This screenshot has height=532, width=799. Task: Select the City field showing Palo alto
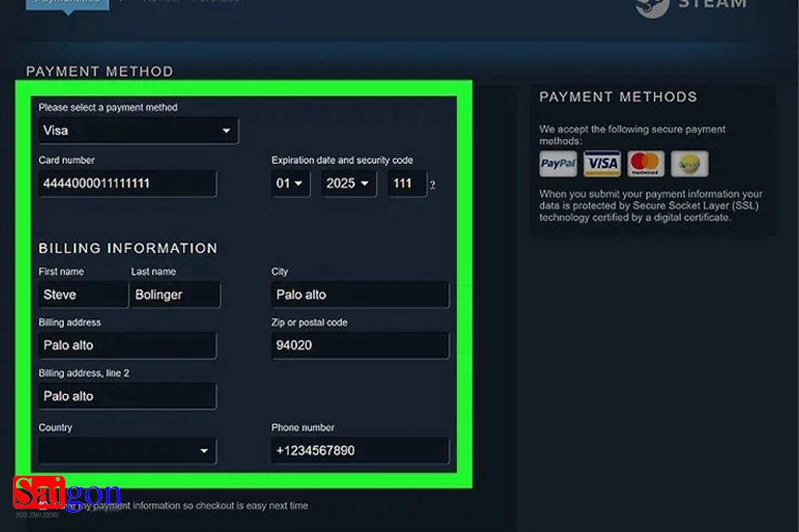point(360,294)
